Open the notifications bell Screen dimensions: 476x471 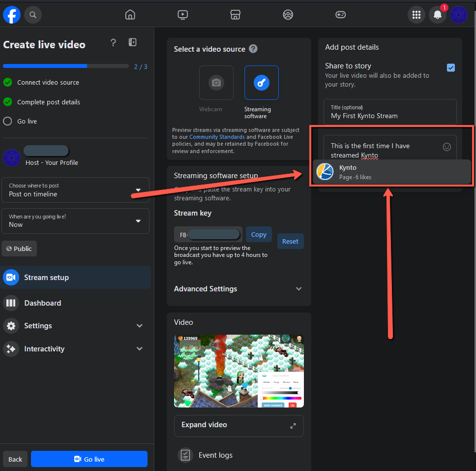pyautogui.click(x=438, y=15)
